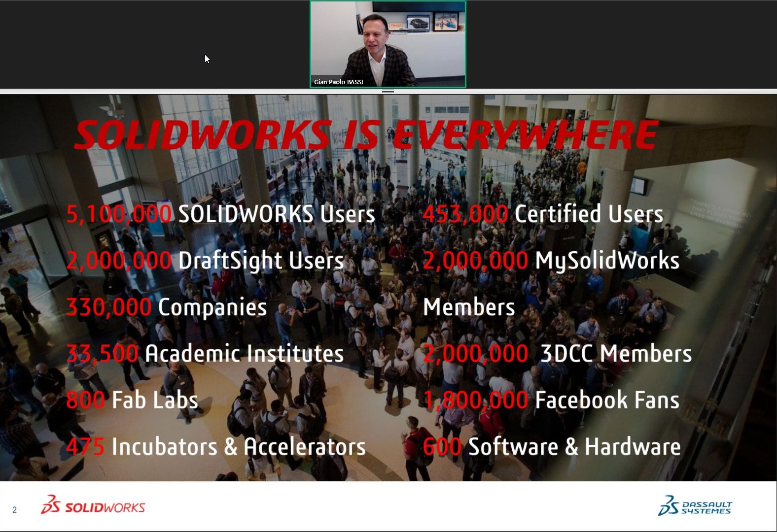Click the '330,000 Companies' line
The width and height of the screenshot is (777, 532).
tap(167, 307)
